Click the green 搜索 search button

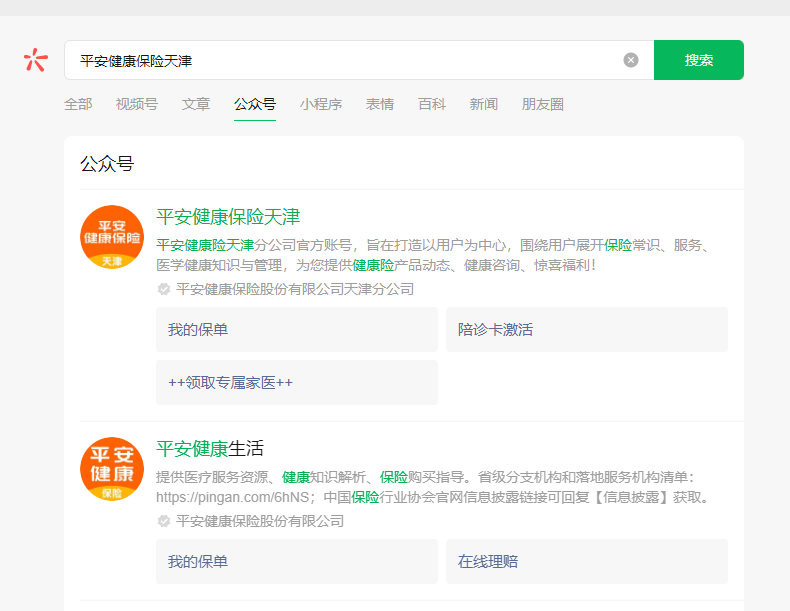coord(698,60)
